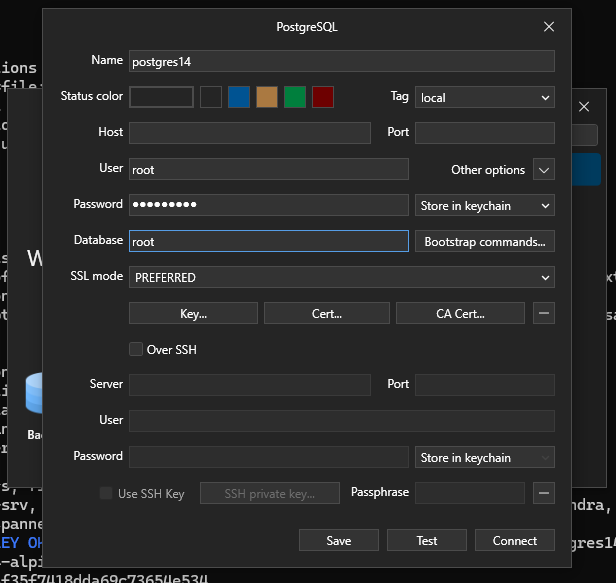Open the Tag dropdown showing local
This screenshot has width=616, height=583.
coord(485,97)
